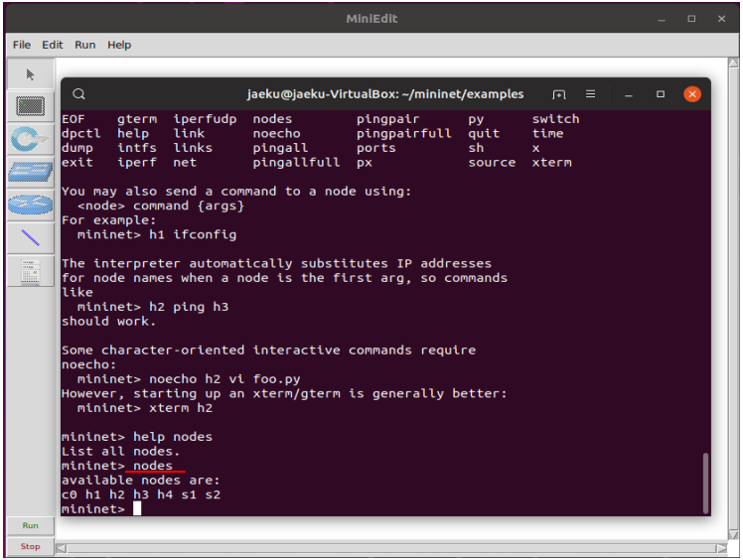Click the terminal title jaeku@jaeku-VirtualBox
The width and height of the screenshot is (743, 560).
click(x=384, y=93)
